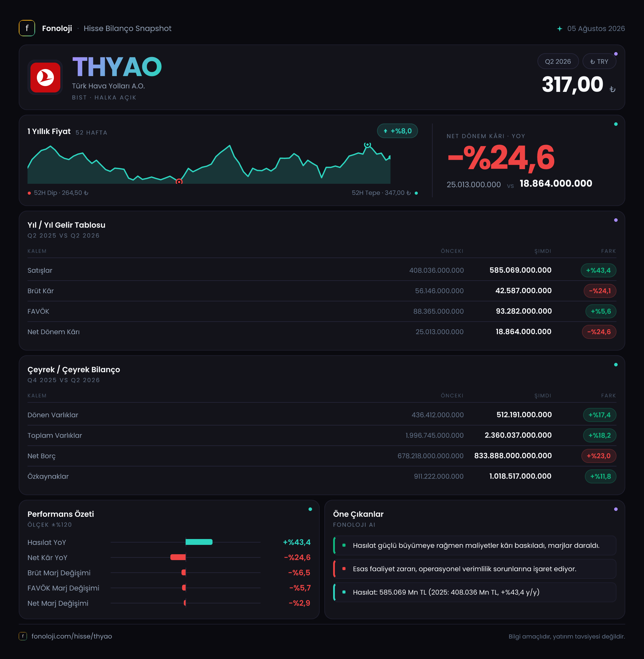Select the Q2 2026 period pill
Viewport: 644px width, 659px height.
click(x=558, y=61)
